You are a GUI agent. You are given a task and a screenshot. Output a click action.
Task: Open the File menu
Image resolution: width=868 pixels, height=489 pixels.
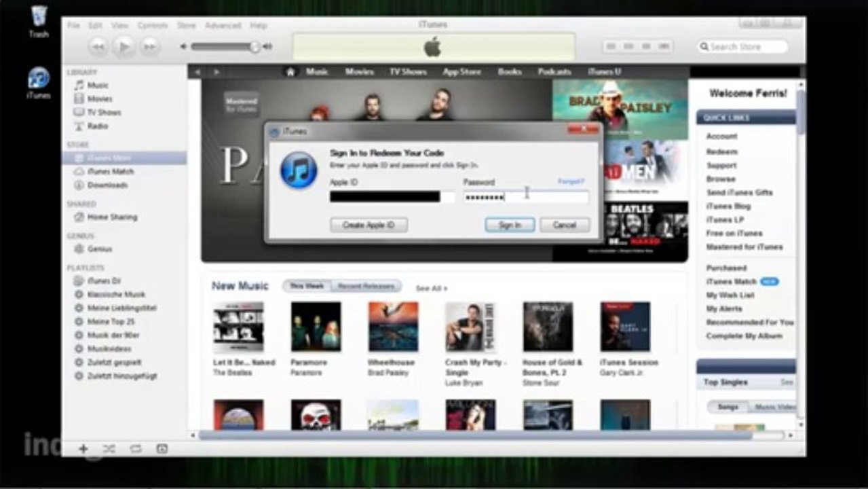coord(73,25)
